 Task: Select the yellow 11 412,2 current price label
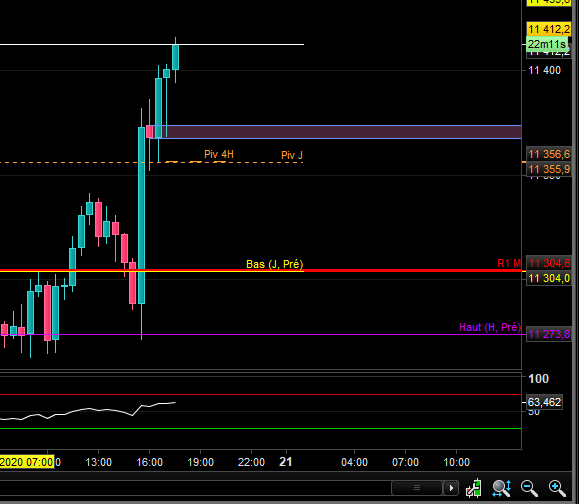549,29
